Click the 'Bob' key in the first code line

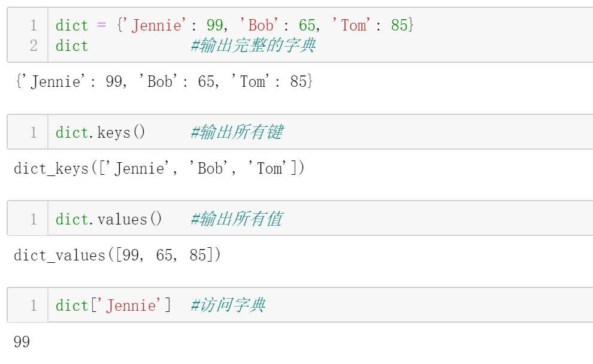point(261,25)
